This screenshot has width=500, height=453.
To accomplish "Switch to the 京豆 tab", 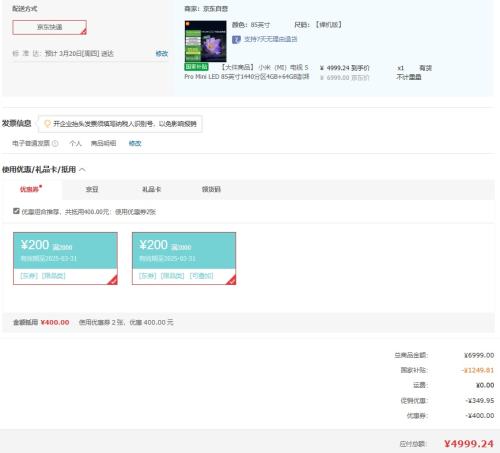I will pyautogui.click(x=92, y=189).
